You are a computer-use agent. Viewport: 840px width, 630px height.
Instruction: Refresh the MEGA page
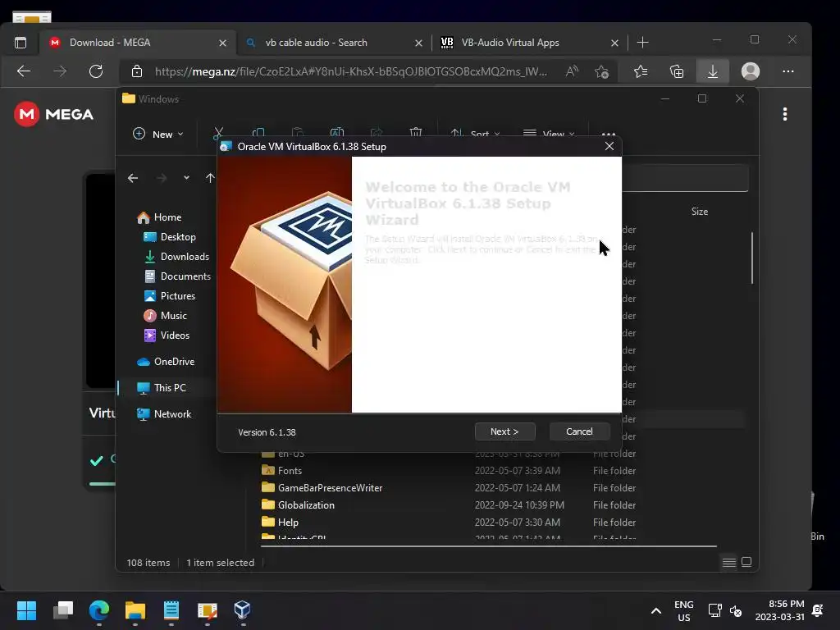96,71
